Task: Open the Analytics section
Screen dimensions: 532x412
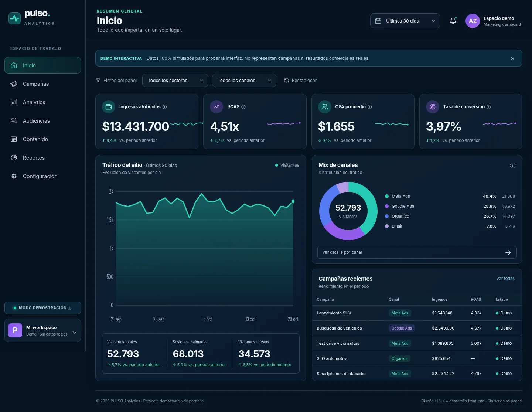Action: click(x=42, y=102)
